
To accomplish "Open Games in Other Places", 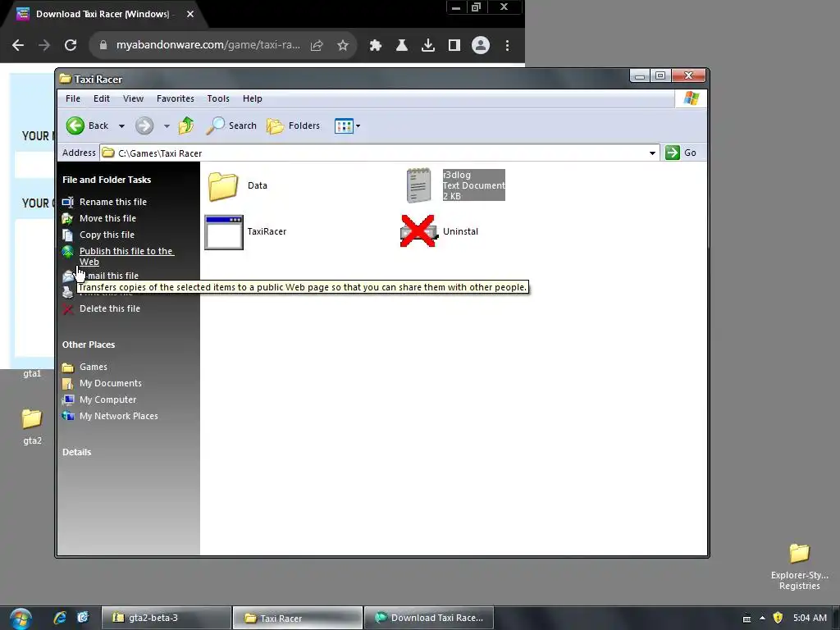I will tap(94, 367).
